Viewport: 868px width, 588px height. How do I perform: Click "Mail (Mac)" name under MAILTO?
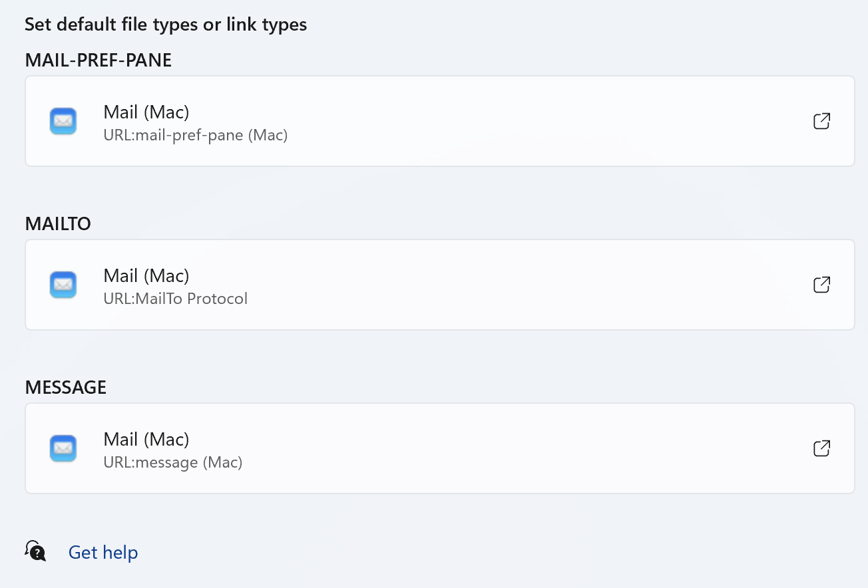(146, 275)
